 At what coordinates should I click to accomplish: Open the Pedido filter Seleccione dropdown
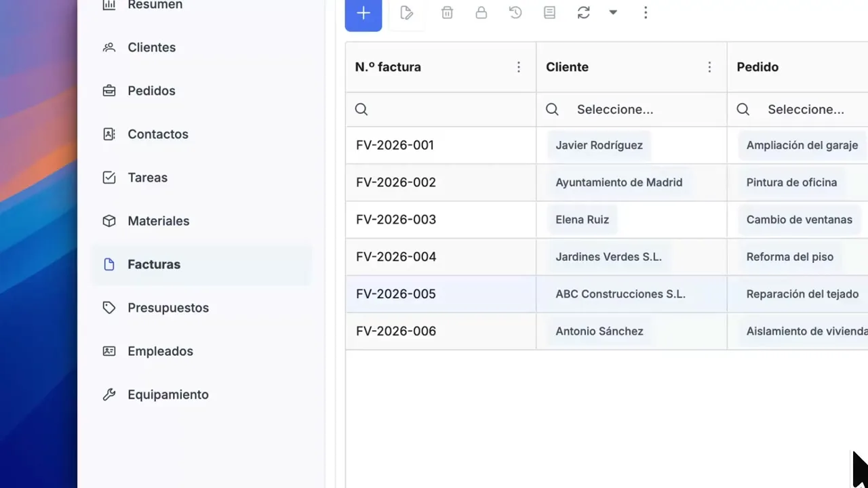point(806,110)
